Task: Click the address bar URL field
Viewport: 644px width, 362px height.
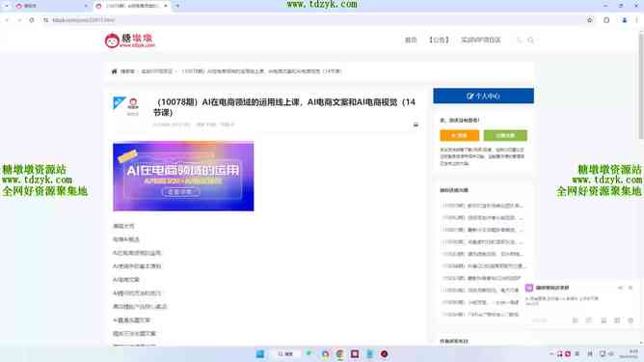Action: click(x=312, y=19)
